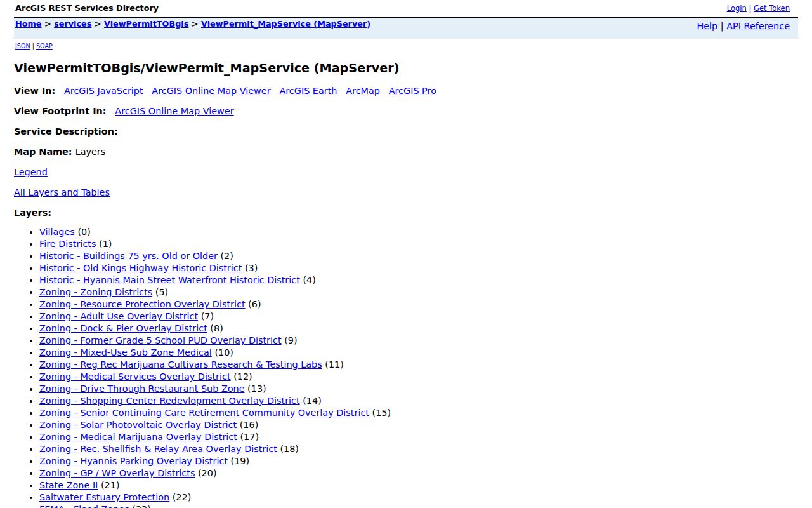
Task: Open Reg Rec Marijuana Cultivars layer
Action: (x=181, y=364)
